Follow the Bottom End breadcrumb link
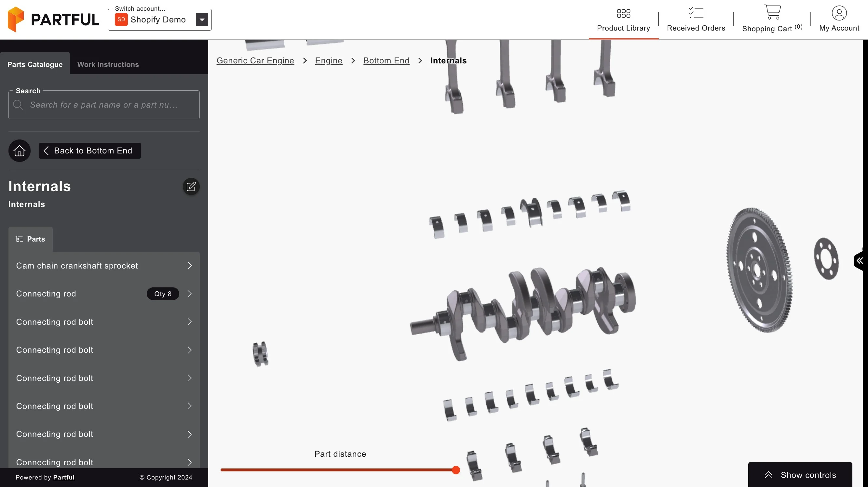 click(x=386, y=60)
